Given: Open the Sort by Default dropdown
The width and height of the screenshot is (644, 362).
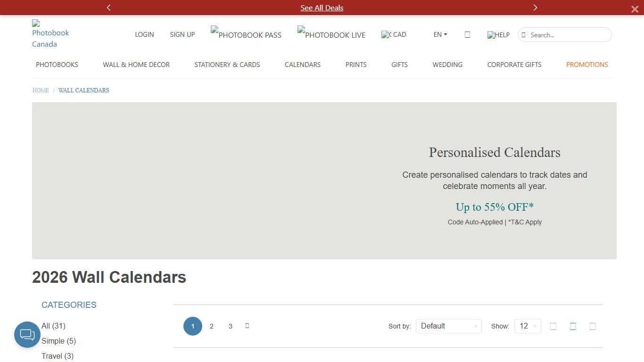Looking at the screenshot, I should (448, 326).
